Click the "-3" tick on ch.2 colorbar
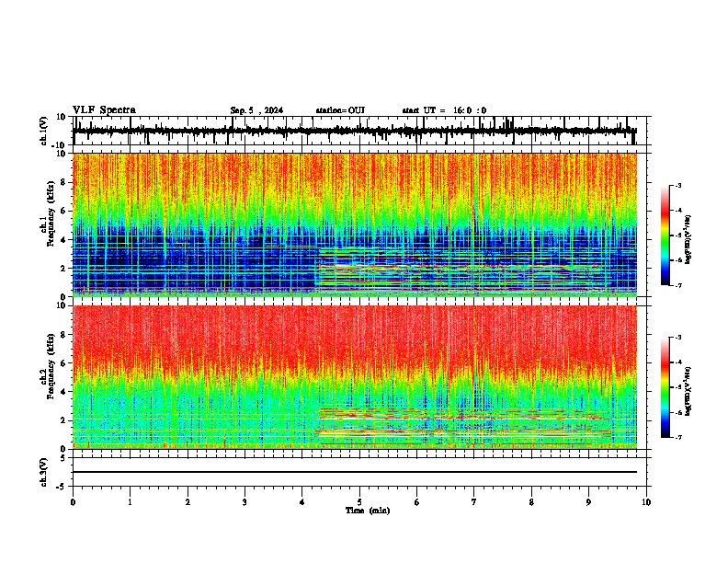Viewport: 728px width, 563px height. (x=677, y=338)
